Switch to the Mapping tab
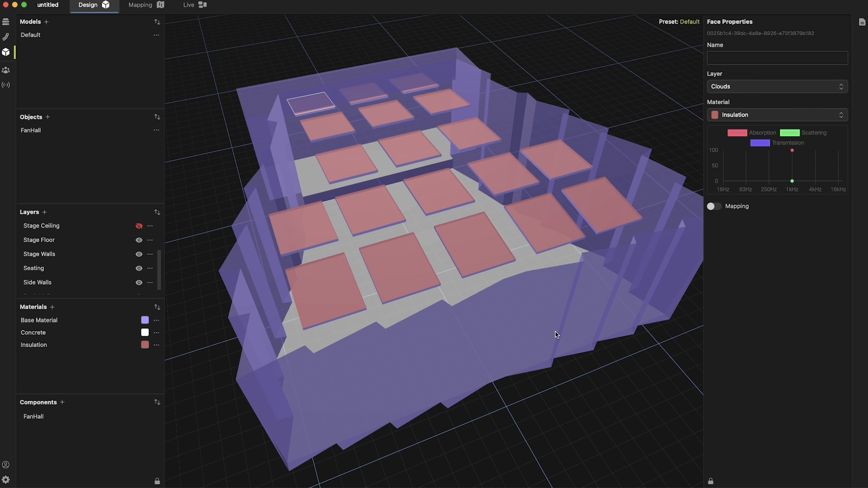The width and height of the screenshot is (868, 488). click(x=146, y=5)
